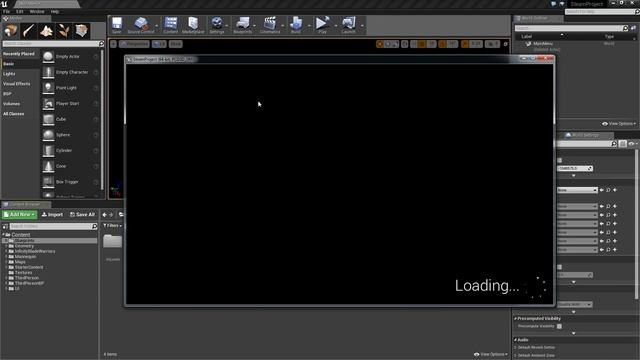Click the Add New button
This screenshot has height=360, width=640.
(19, 215)
